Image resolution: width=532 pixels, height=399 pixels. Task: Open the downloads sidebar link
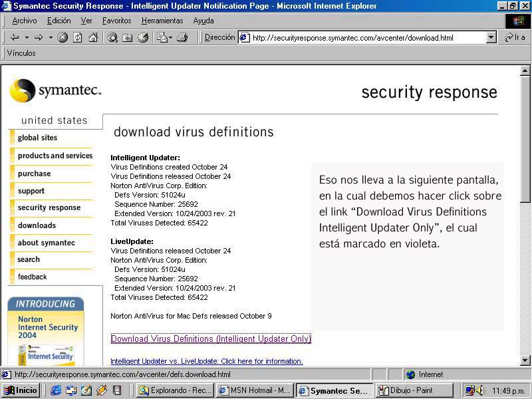37,225
